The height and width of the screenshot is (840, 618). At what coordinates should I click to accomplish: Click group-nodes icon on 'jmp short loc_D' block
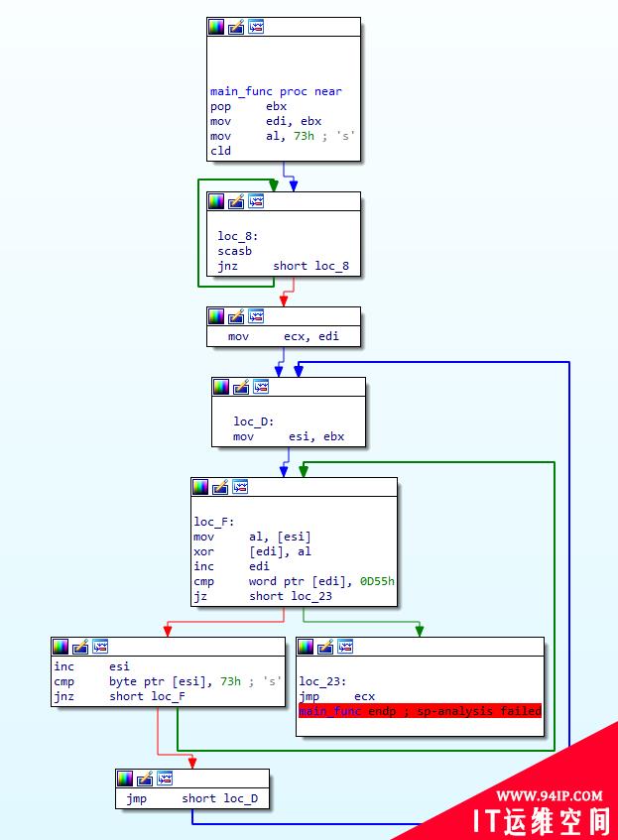click(165, 779)
